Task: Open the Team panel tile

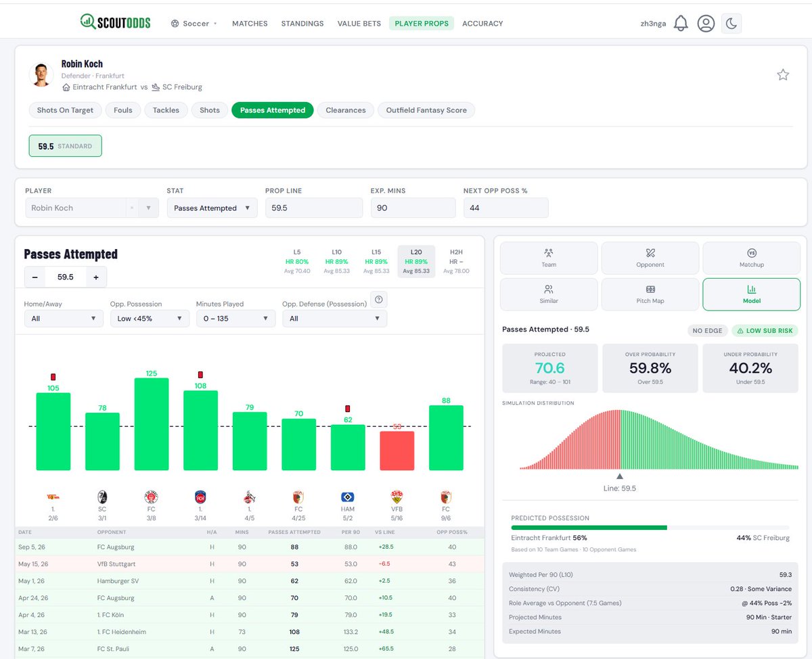Action: pos(549,258)
